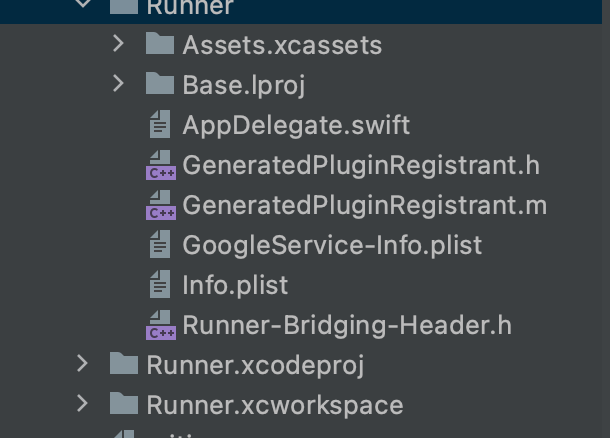Open GoogleService-Info.plist

[332, 245]
